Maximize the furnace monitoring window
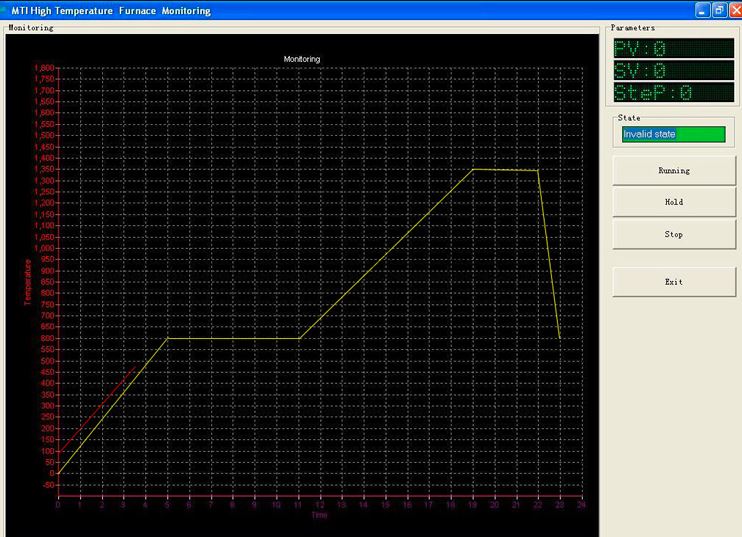 click(717, 10)
